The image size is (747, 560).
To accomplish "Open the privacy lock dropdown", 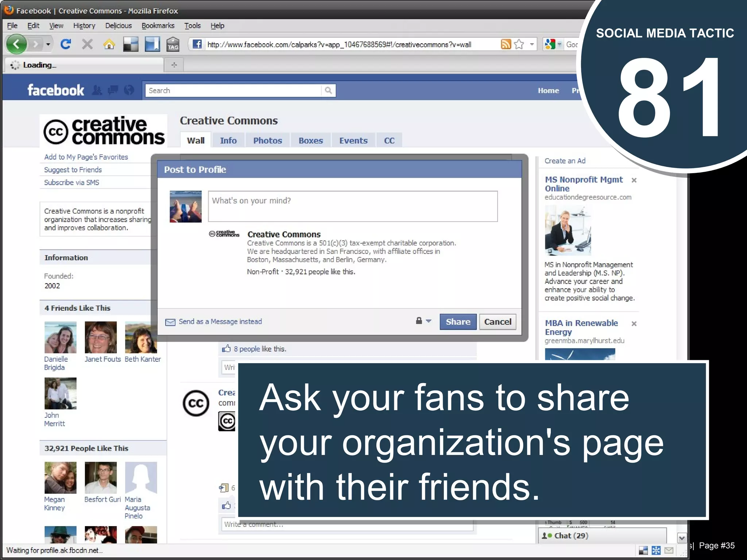I will (x=423, y=321).
